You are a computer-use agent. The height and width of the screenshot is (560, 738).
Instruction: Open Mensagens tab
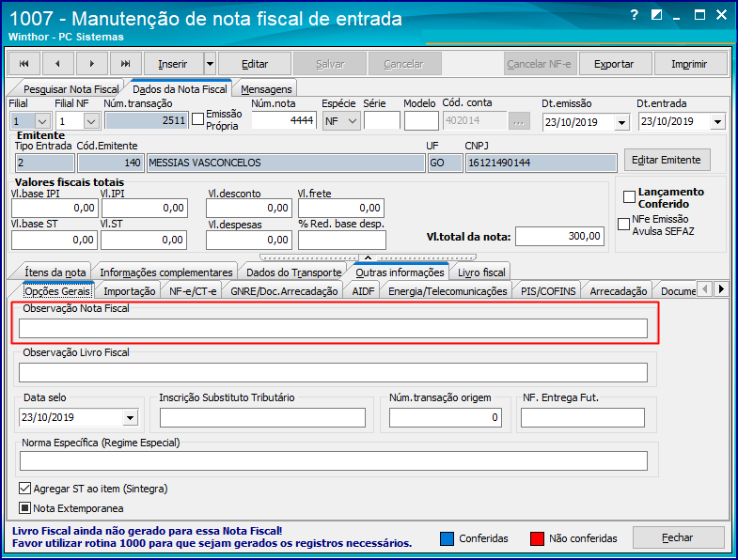(x=266, y=89)
